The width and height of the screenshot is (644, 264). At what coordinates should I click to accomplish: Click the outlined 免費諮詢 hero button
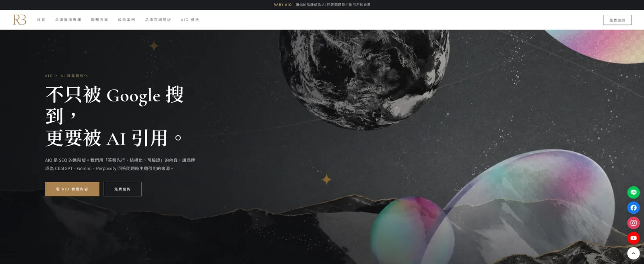pyautogui.click(x=122, y=189)
